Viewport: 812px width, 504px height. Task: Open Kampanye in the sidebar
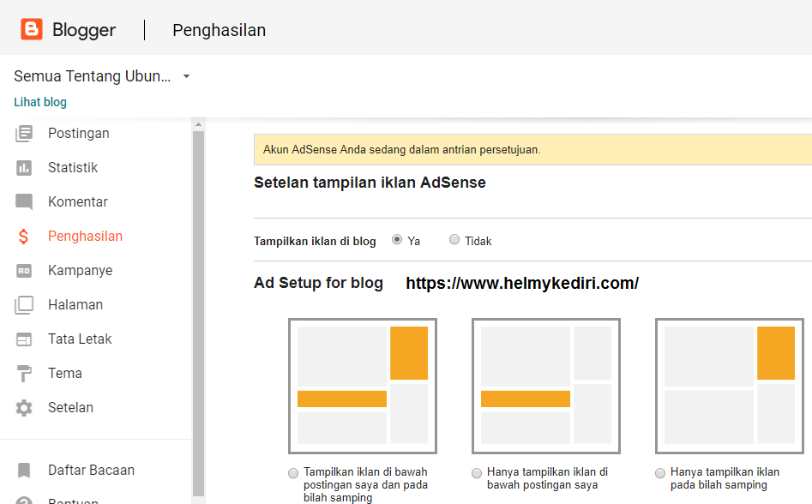click(x=81, y=270)
